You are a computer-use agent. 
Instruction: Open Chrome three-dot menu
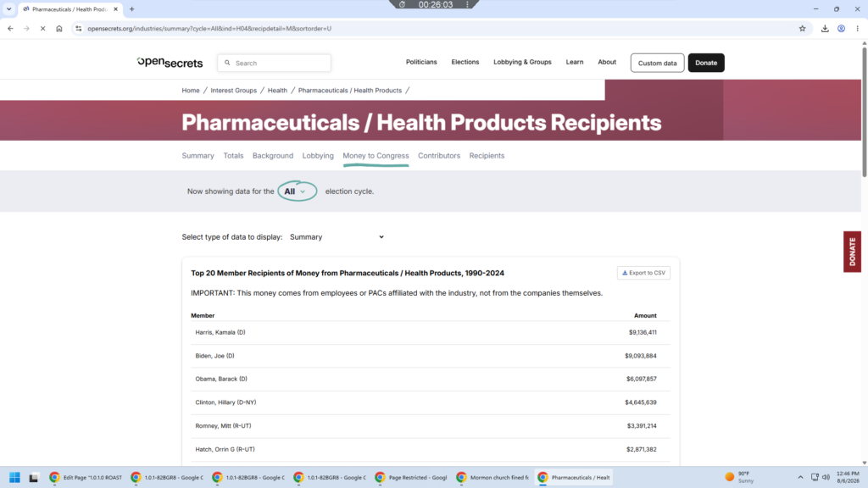858,28
